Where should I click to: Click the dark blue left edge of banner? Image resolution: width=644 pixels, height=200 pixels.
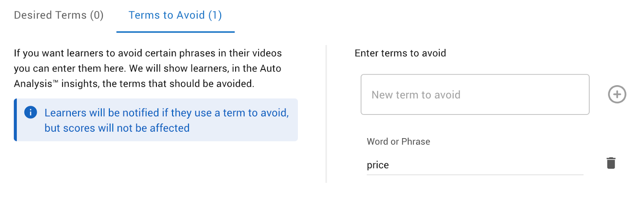(x=15, y=120)
